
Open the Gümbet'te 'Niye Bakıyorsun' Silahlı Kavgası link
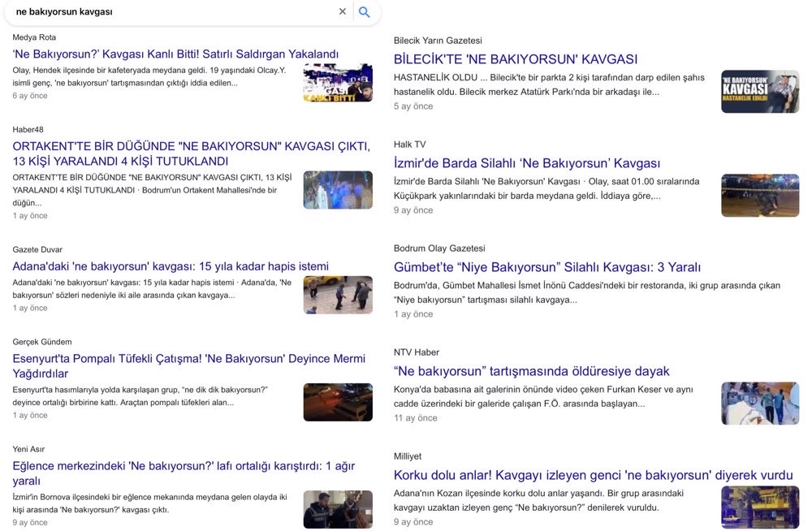pos(547,267)
